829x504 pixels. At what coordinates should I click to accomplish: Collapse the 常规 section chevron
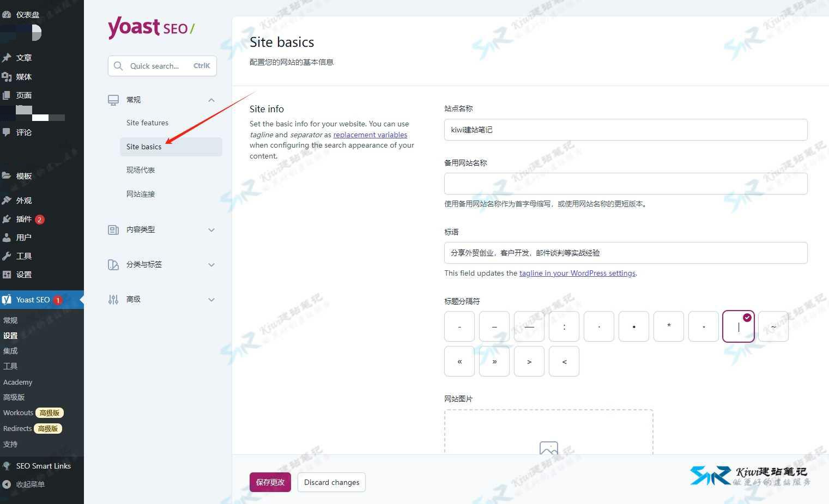click(x=211, y=100)
